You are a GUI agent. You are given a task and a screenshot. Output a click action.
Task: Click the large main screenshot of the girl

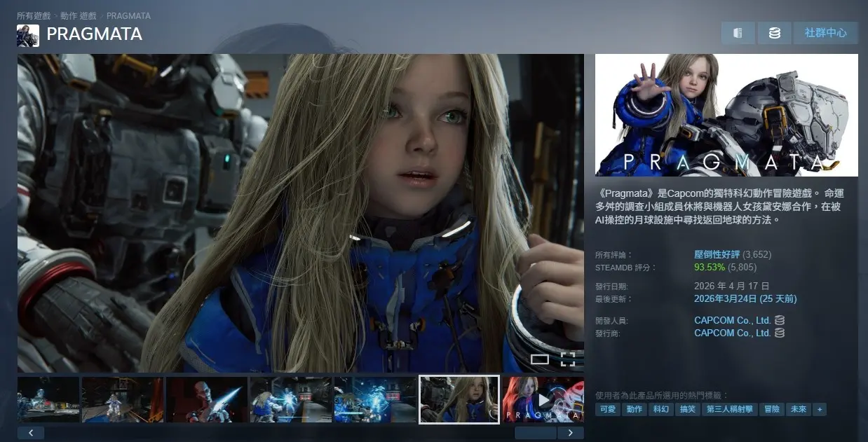coord(301,213)
